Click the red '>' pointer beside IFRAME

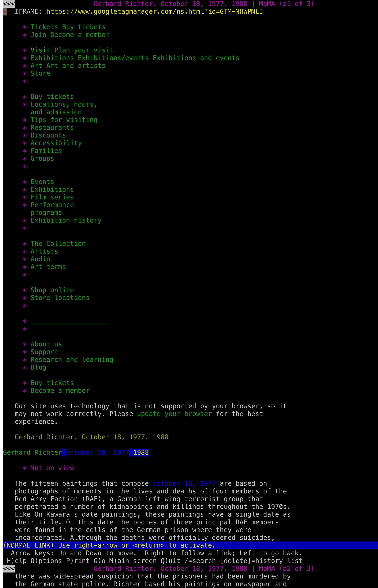click(x=5, y=12)
